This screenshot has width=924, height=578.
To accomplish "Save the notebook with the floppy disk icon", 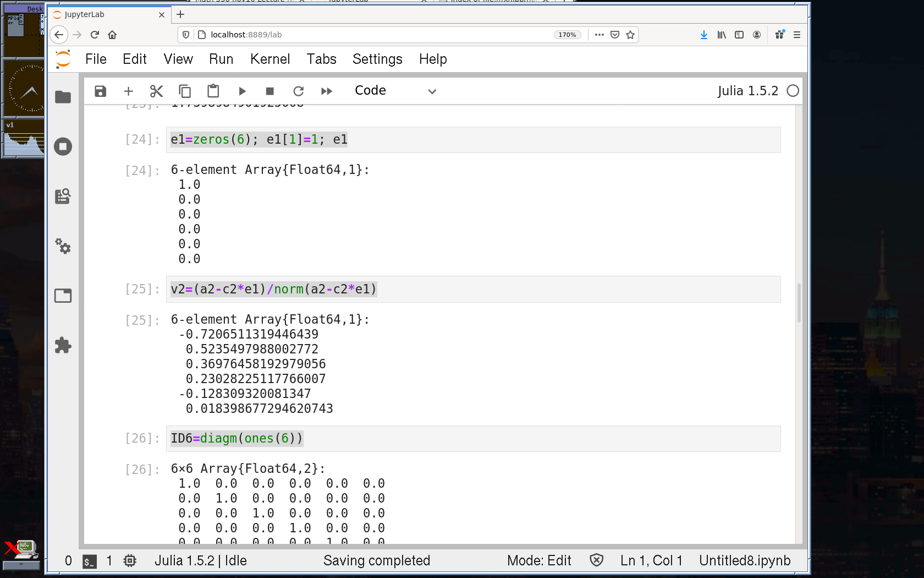I will coord(100,91).
